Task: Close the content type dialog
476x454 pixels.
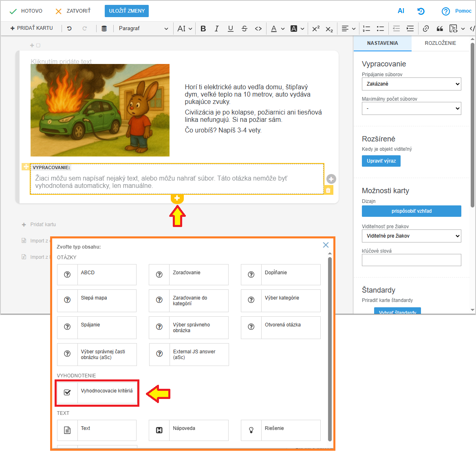Action: click(x=326, y=245)
